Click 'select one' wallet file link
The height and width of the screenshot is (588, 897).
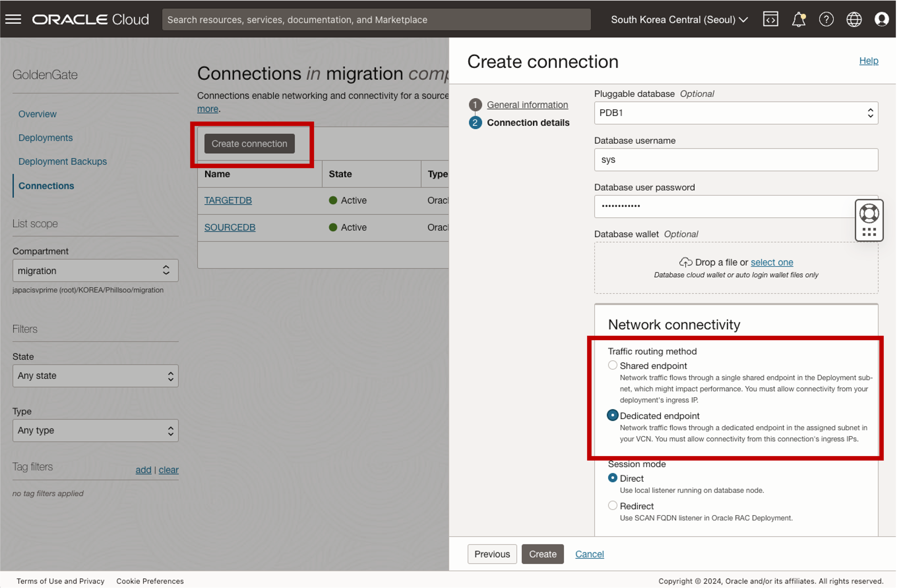[772, 262]
